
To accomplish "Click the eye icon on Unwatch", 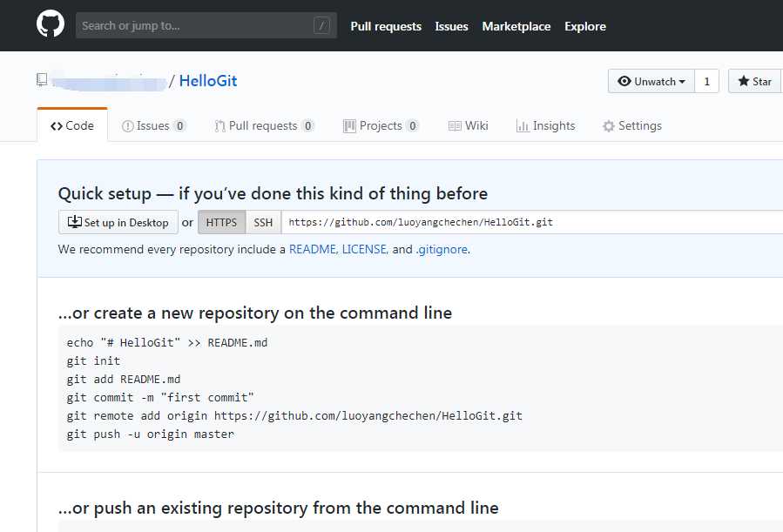I will [x=624, y=81].
